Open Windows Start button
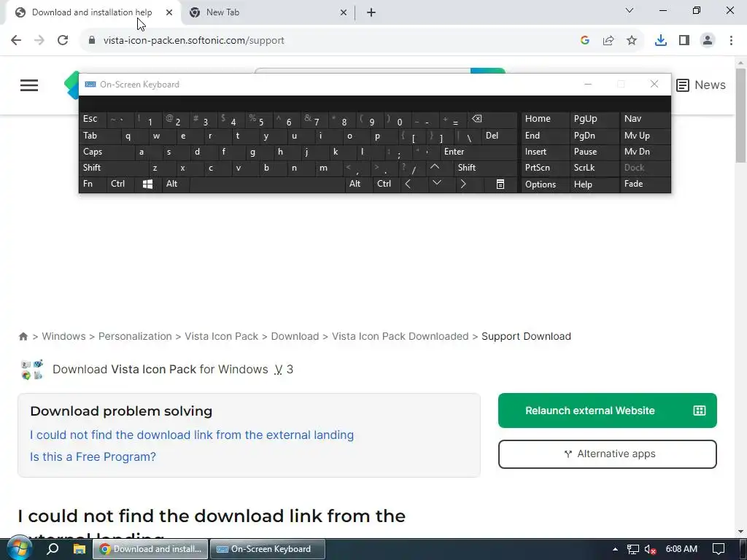 pyautogui.click(x=20, y=549)
